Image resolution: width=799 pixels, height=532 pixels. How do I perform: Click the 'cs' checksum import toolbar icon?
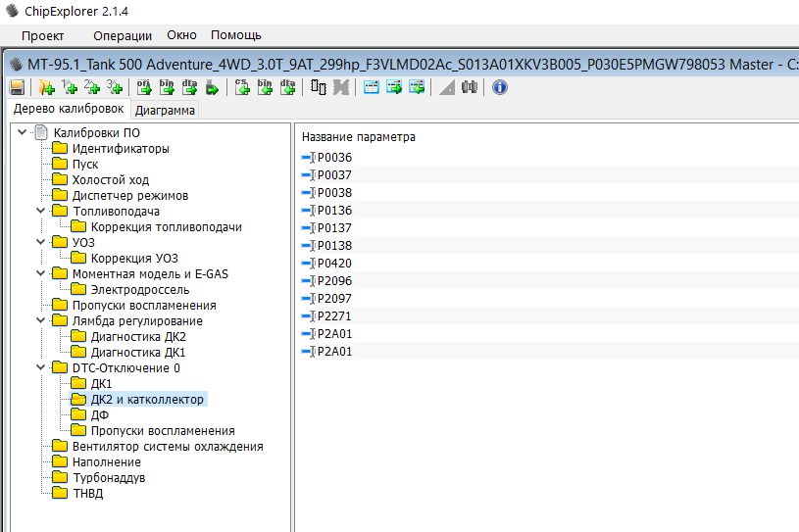tap(242, 87)
